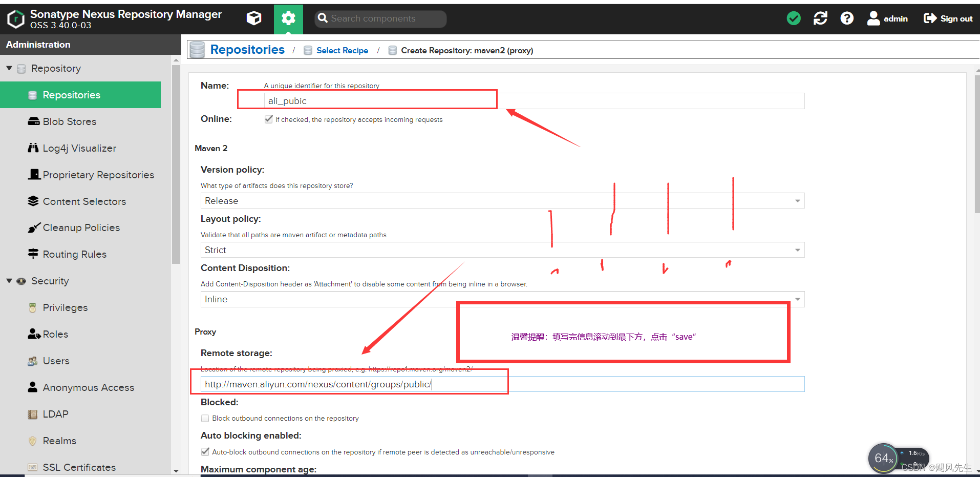Open Cleanup Policies menu item

point(80,227)
